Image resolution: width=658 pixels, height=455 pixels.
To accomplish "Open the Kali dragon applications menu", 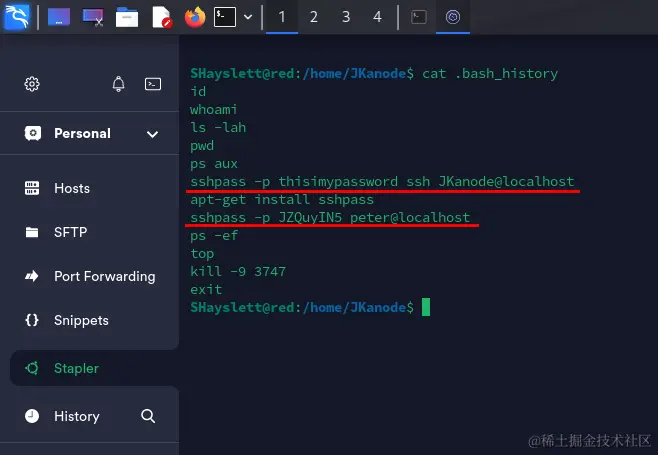I will click(x=17, y=17).
